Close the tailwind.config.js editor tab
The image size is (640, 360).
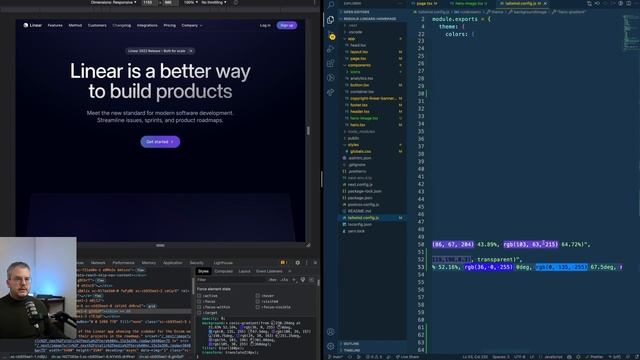click(x=545, y=4)
